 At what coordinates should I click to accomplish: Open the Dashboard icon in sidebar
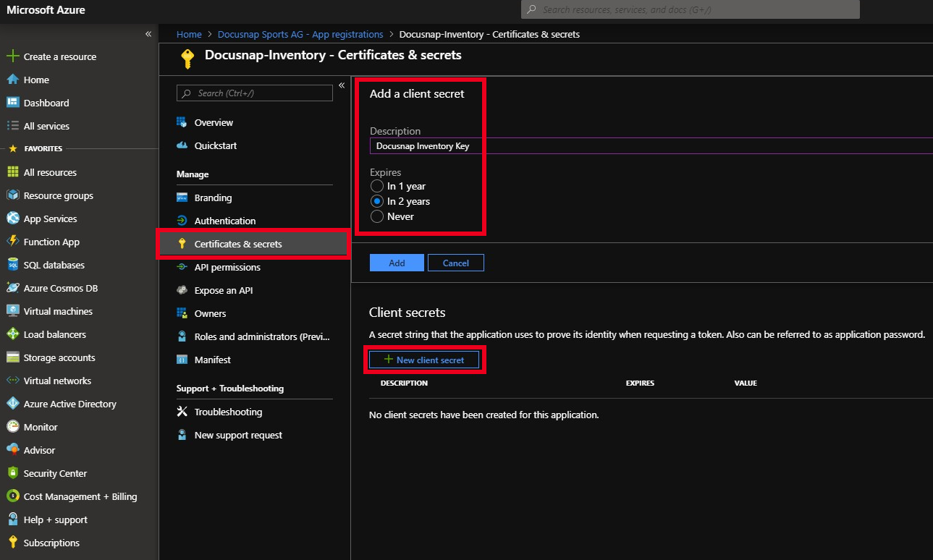12,103
